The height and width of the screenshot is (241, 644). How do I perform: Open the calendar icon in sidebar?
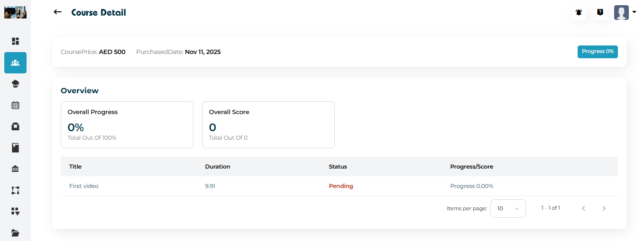15,105
